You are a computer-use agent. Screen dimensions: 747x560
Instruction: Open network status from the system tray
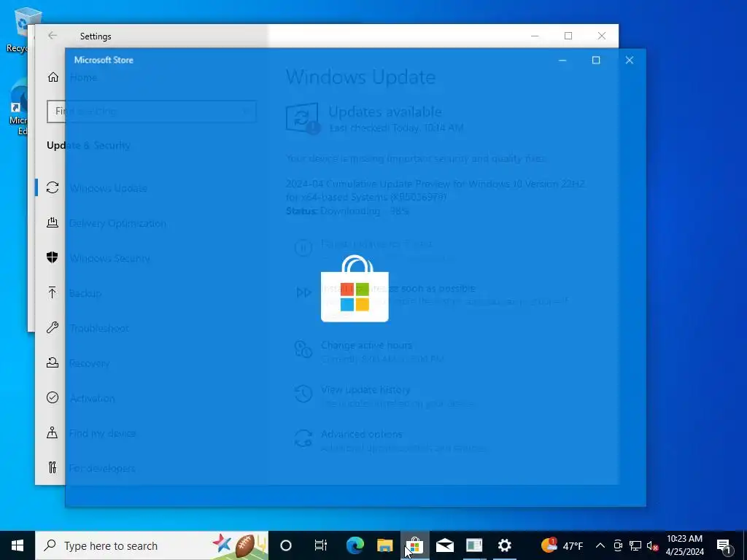point(635,545)
